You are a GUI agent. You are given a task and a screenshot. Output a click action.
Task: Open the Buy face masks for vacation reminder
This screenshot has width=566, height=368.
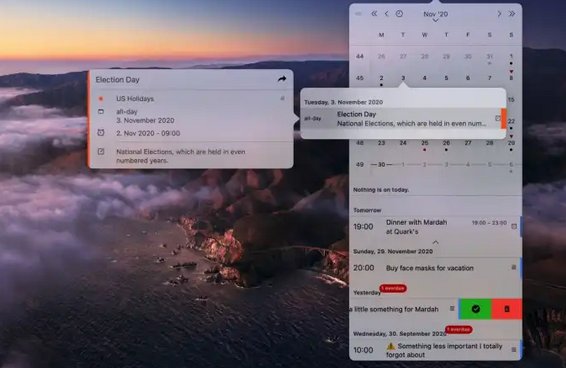coord(436,268)
